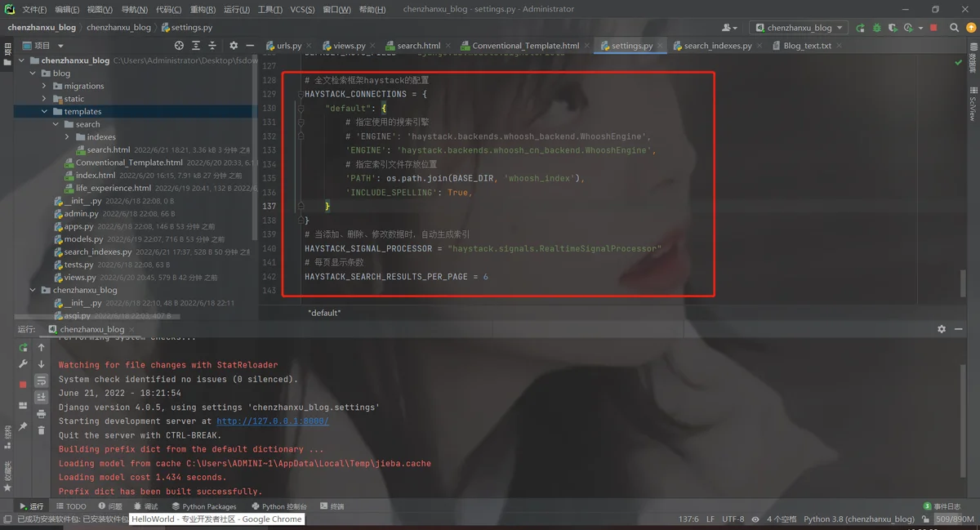Close the views.py tab
Screen dimensions: 980x530
[x=372, y=46]
